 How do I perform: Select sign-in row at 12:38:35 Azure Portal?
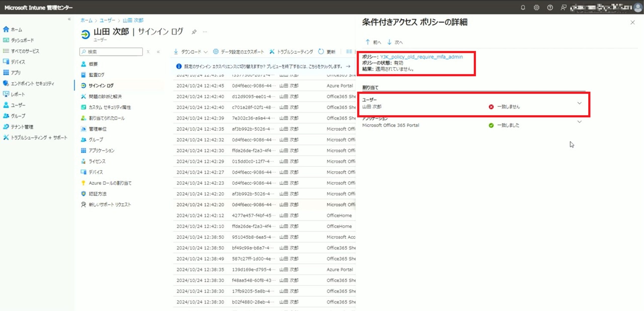click(264, 270)
